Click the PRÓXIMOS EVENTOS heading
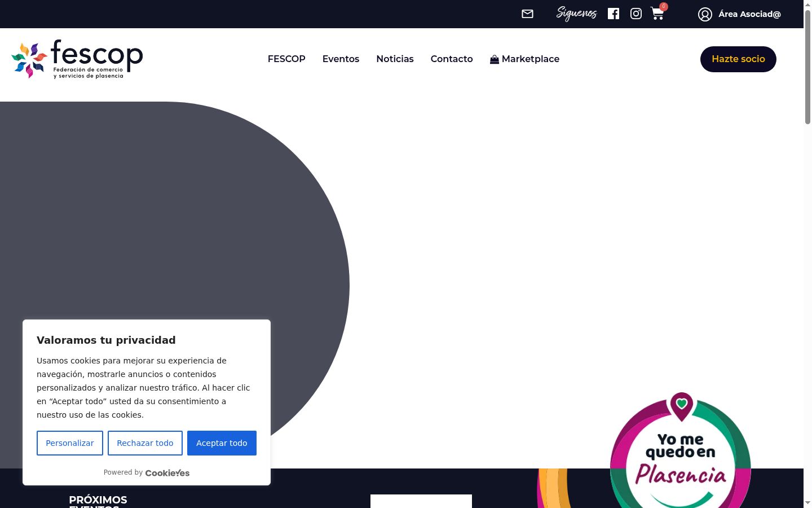This screenshot has width=812, height=508. pyautogui.click(x=98, y=502)
